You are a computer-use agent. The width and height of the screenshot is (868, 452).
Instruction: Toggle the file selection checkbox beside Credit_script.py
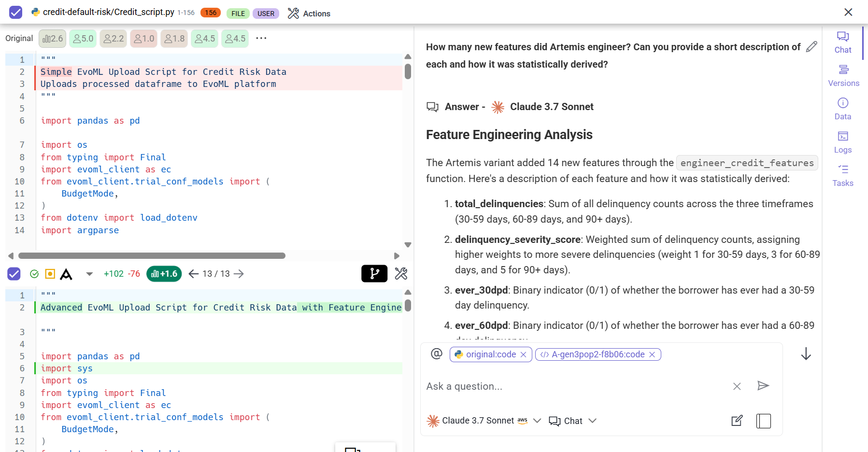pyautogui.click(x=16, y=13)
